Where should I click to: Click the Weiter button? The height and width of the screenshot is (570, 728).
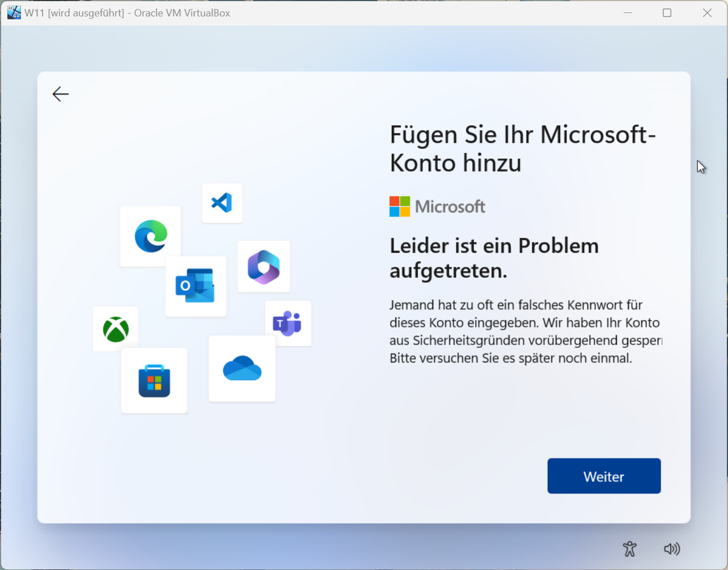click(x=604, y=476)
